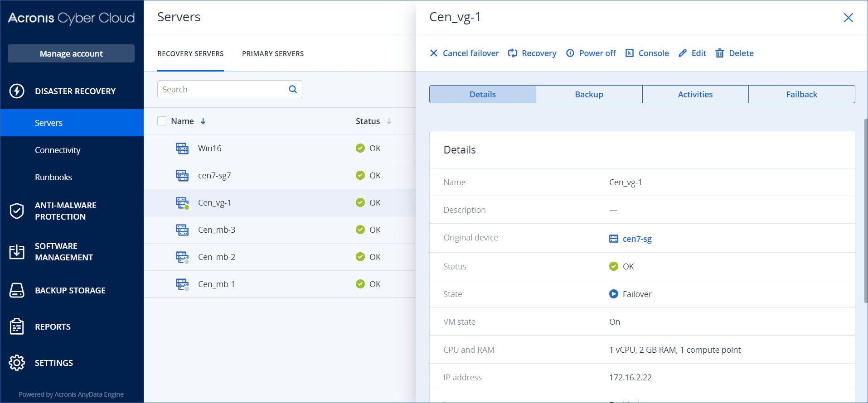Switch to the Primary Servers tab

(x=273, y=53)
